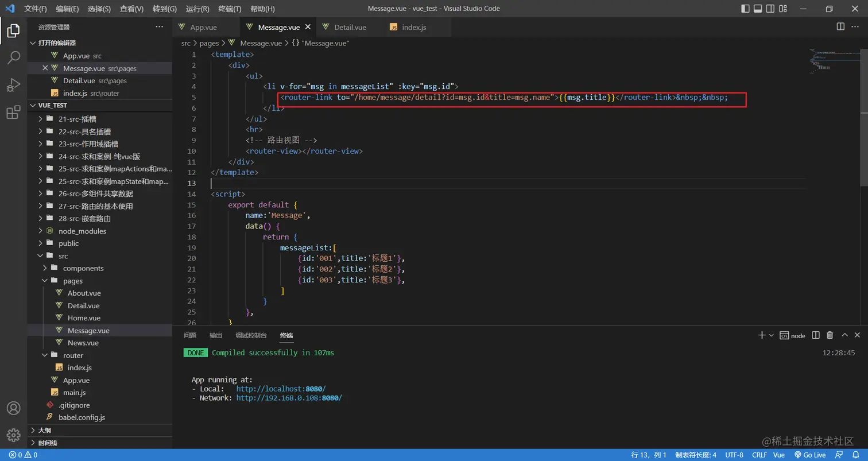Image resolution: width=868 pixels, height=461 pixels.
Task: Collapse the pages folder
Action: pyautogui.click(x=72, y=281)
